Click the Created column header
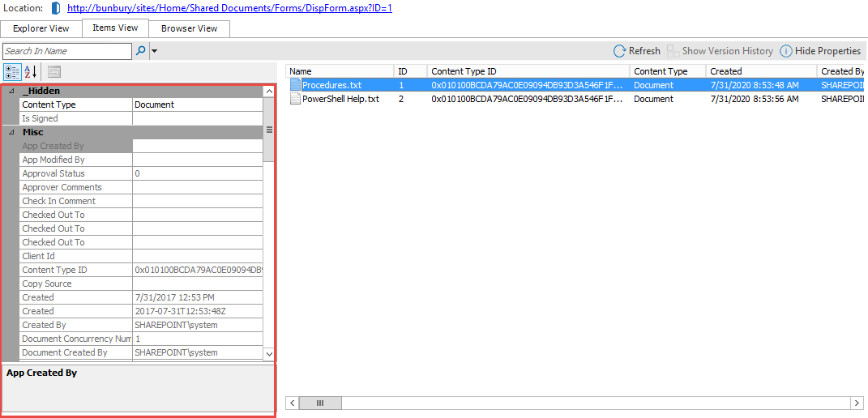The image size is (868, 418). (x=761, y=71)
